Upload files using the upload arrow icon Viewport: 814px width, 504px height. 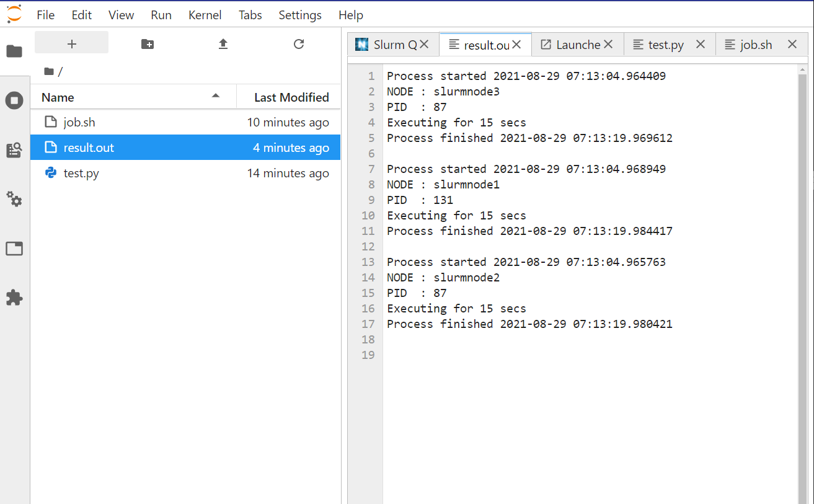click(223, 44)
